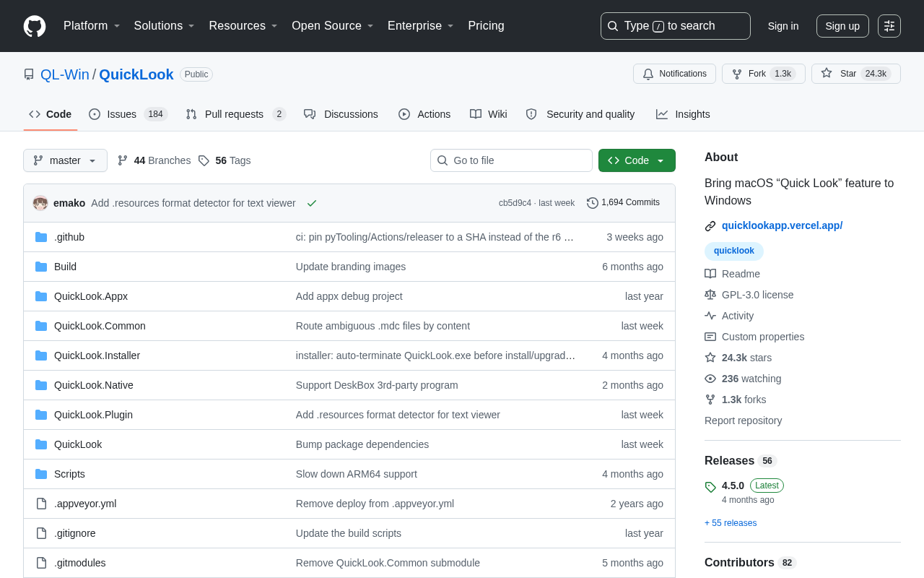Click the tag icon next to 56 Tags
Viewport: 924px width, 578px height.
[204, 160]
